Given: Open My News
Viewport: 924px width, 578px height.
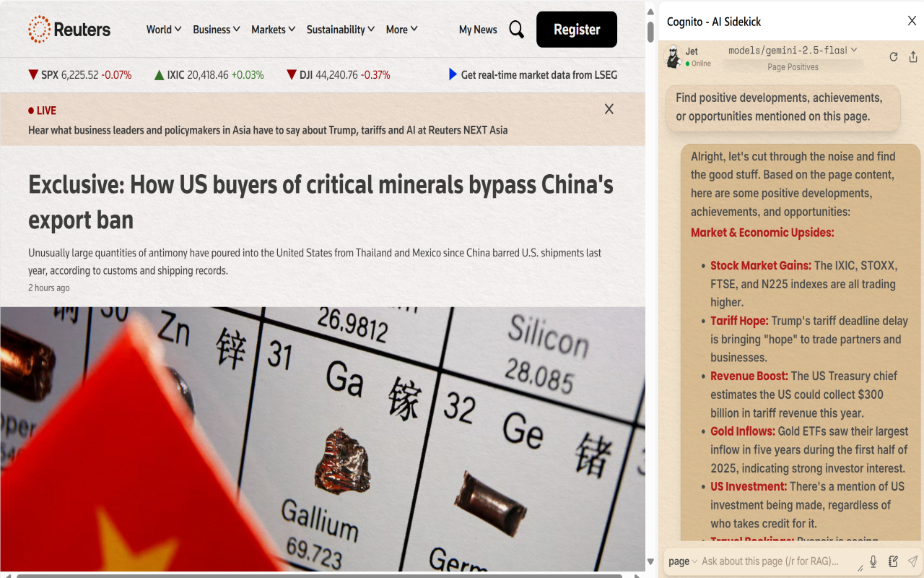Looking at the screenshot, I should [x=478, y=30].
